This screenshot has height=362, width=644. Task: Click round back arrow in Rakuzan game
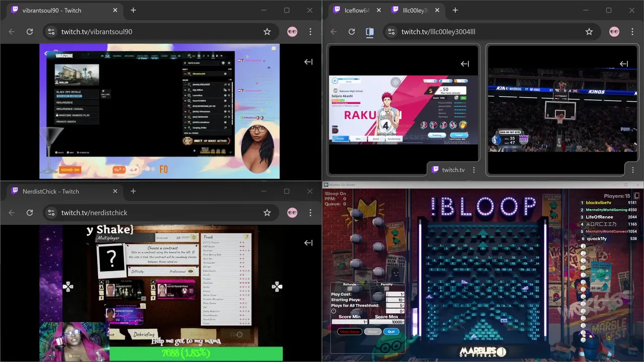click(335, 81)
